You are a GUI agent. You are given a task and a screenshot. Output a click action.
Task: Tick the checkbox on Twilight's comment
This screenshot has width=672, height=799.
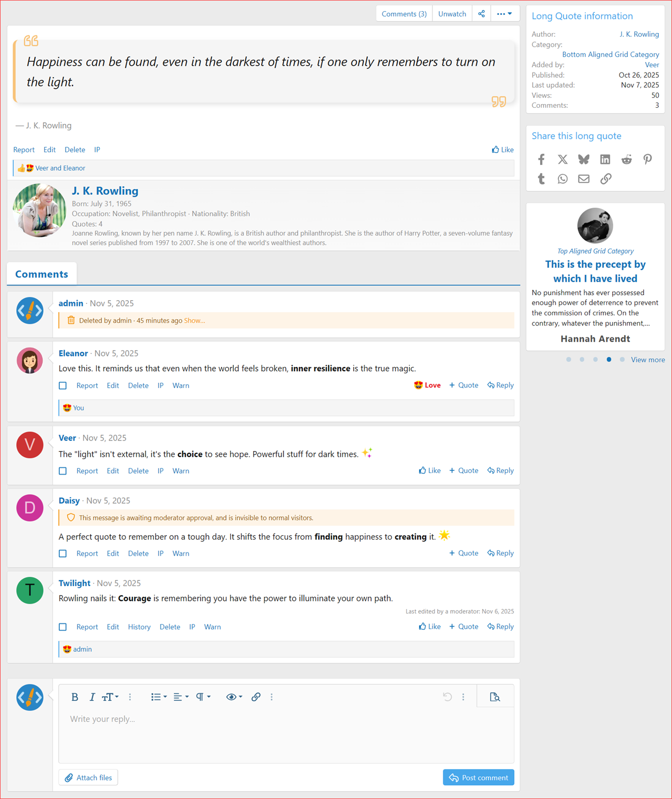click(x=63, y=627)
